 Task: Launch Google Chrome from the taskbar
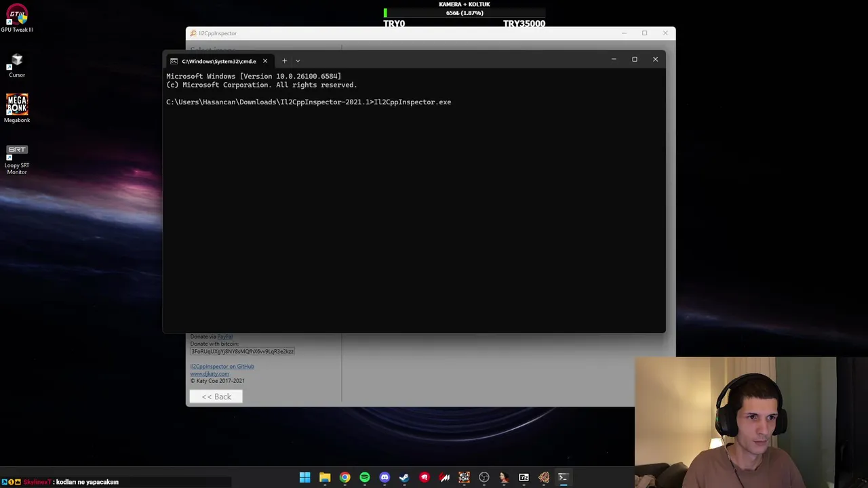344,477
